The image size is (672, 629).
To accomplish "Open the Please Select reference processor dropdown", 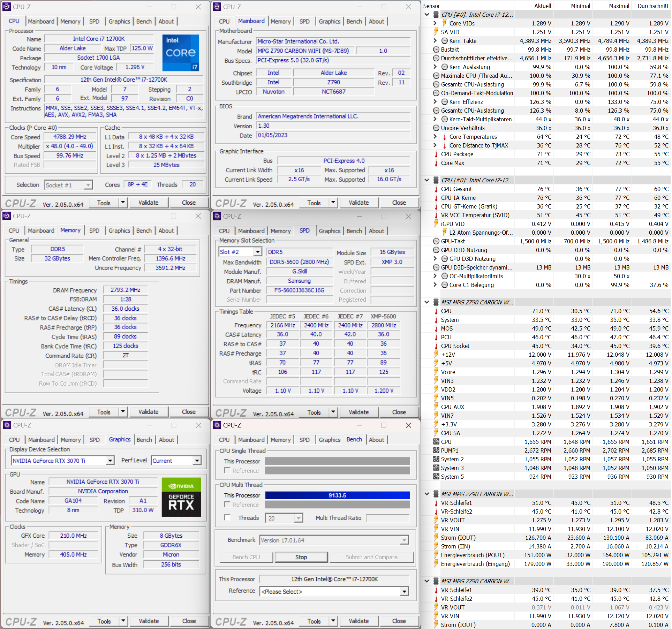I will pos(404,591).
